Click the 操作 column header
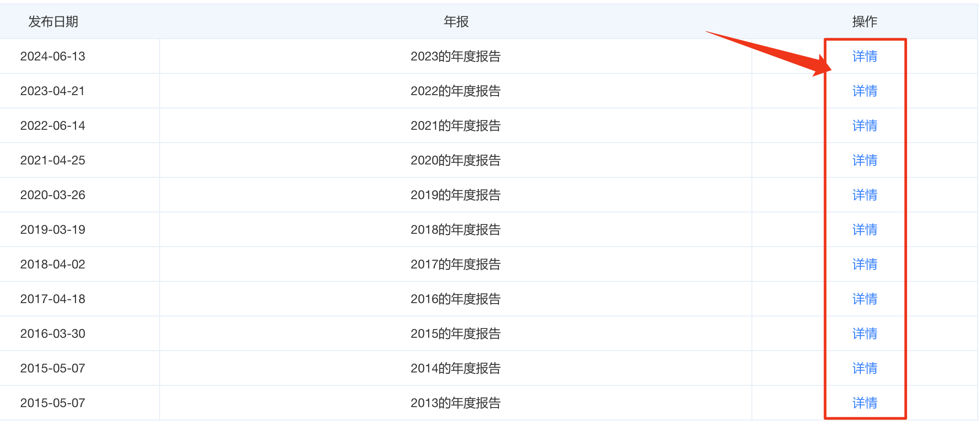Image resolution: width=980 pixels, height=424 pixels. point(864,21)
